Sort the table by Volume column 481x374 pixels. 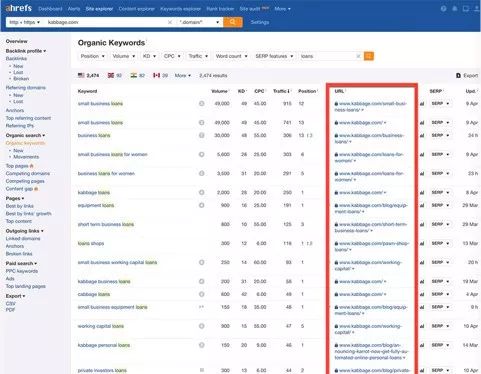coord(219,91)
